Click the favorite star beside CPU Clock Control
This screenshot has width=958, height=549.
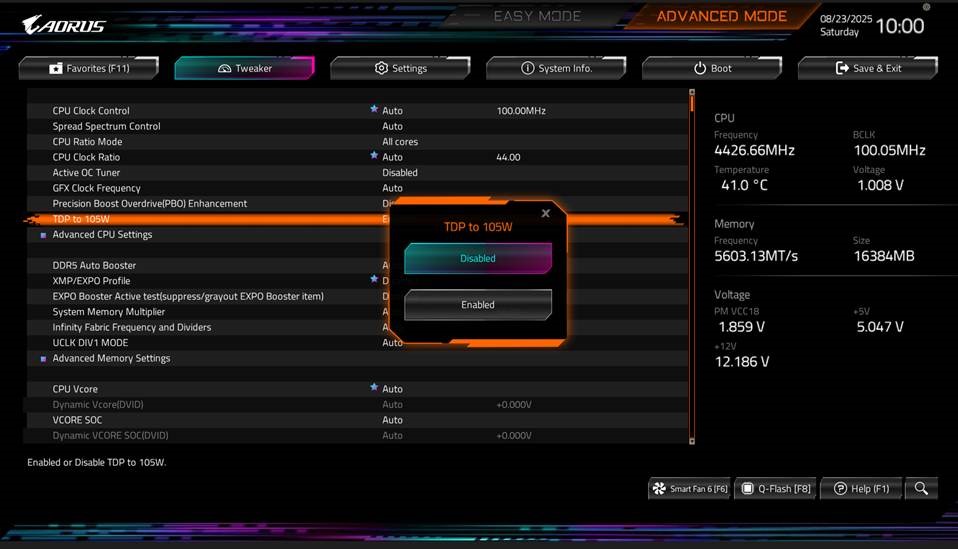(374, 109)
